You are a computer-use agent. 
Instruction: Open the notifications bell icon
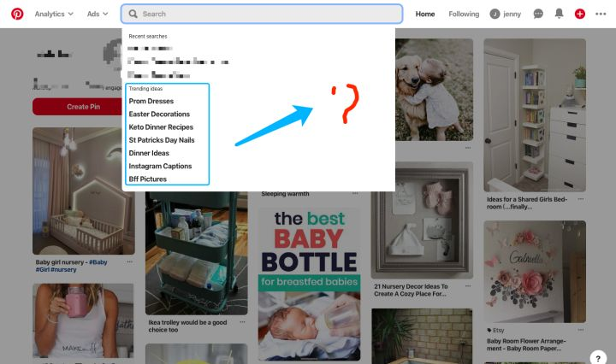point(560,14)
